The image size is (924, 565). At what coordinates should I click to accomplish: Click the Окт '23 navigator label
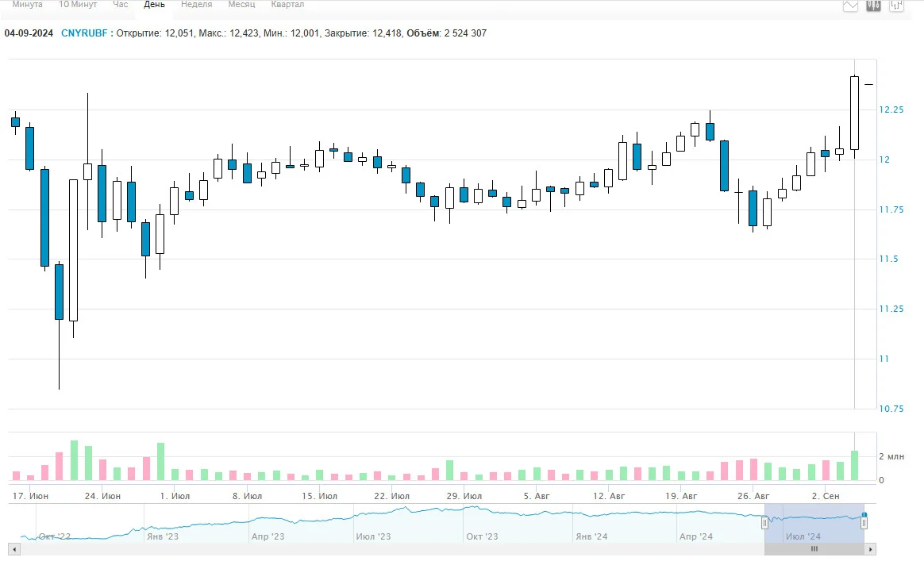click(482, 536)
